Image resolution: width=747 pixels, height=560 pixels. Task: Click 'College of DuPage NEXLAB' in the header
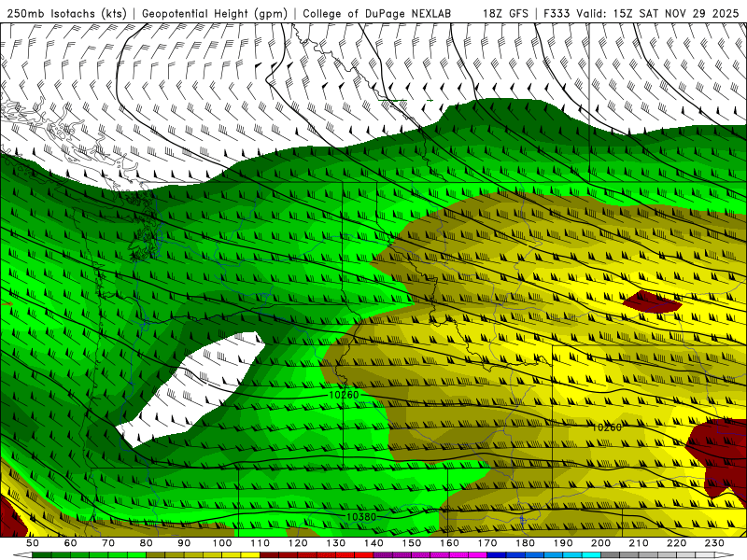376,13
